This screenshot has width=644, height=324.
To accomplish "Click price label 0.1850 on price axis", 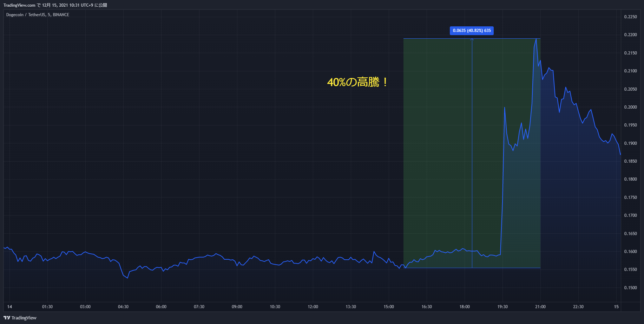I will [630, 161].
